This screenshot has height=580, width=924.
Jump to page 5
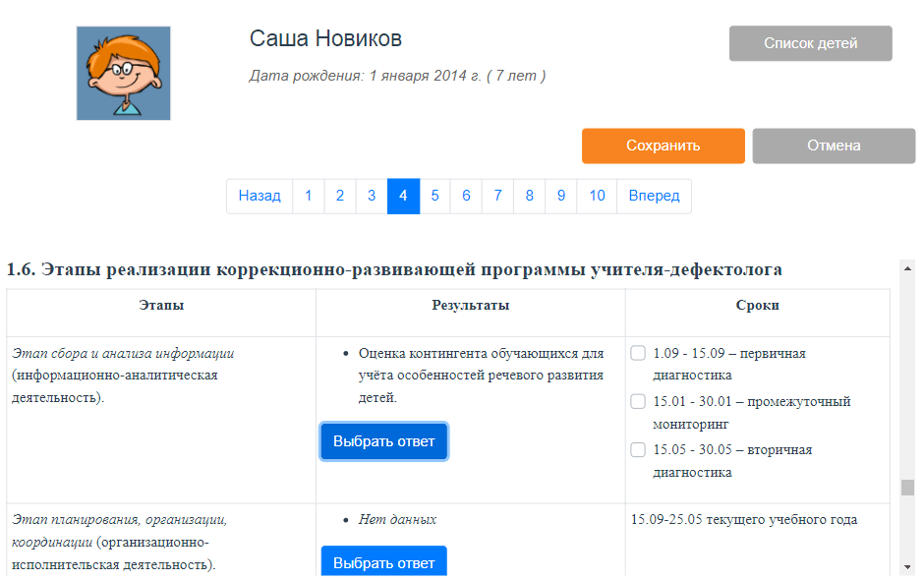434,196
